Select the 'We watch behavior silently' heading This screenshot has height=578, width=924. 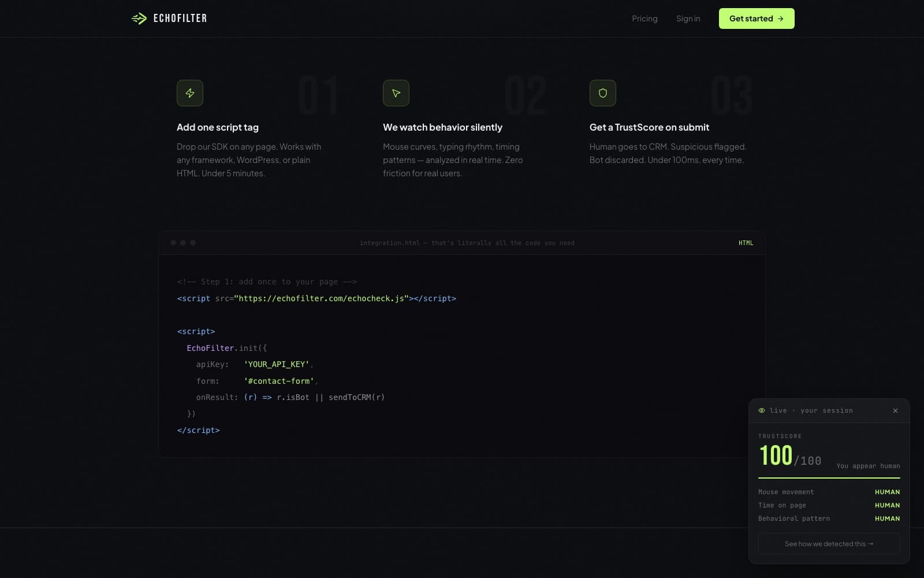(x=442, y=127)
